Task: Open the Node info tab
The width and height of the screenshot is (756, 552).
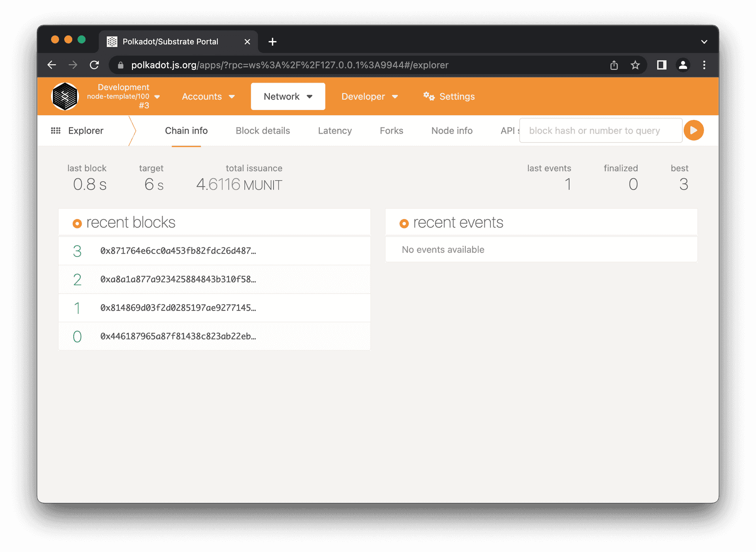Action: (451, 130)
